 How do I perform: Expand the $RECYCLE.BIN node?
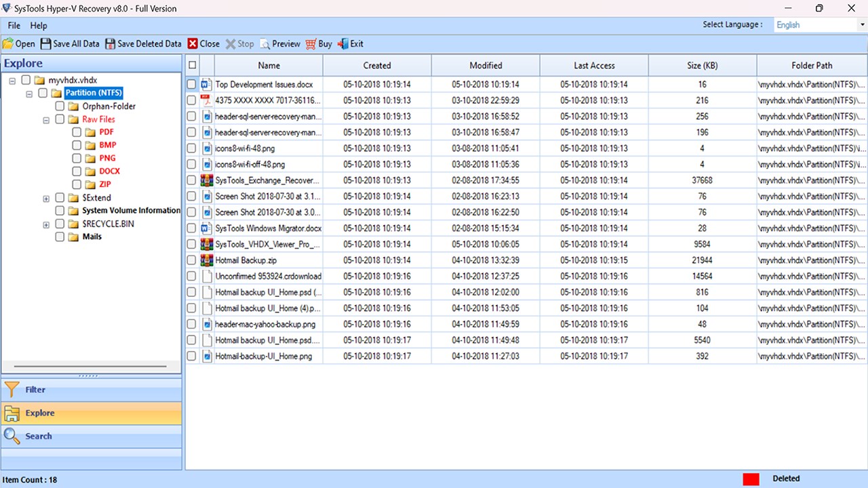coord(46,224)
